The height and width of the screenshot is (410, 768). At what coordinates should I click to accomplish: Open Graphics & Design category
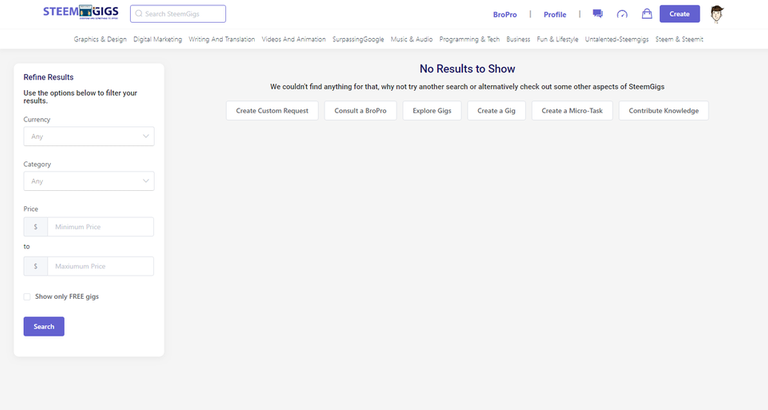100,39
